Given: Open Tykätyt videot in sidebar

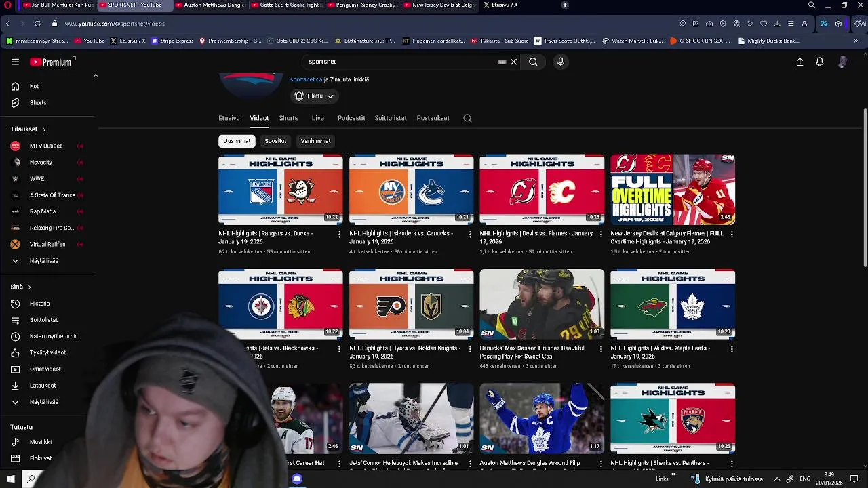Looking at the screenshot, I should 47,352.
